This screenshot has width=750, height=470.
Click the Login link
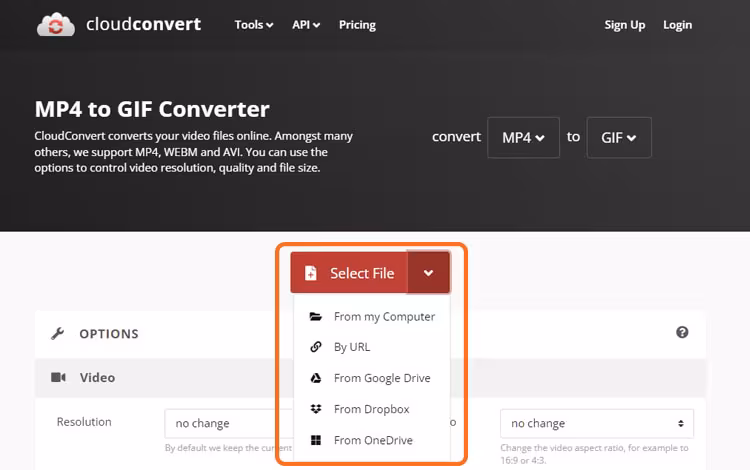(x=677, y=25)
